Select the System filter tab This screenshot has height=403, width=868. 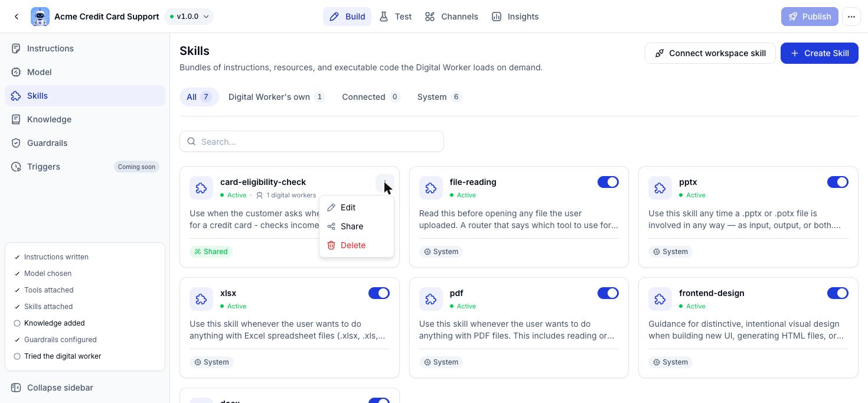click(439, 97)
